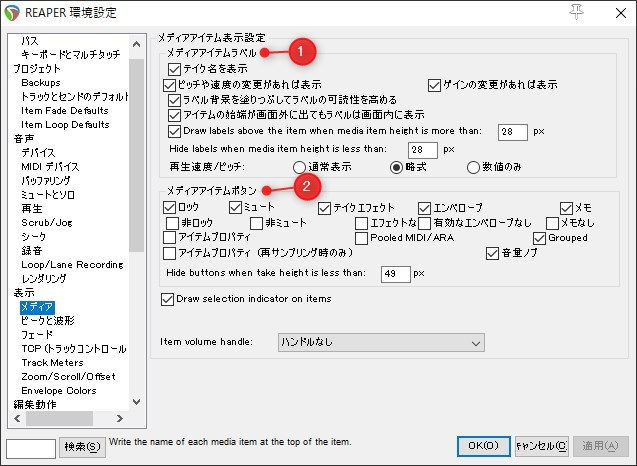
Task: Click the 検索 search button
Action: [x=82, y=447]
